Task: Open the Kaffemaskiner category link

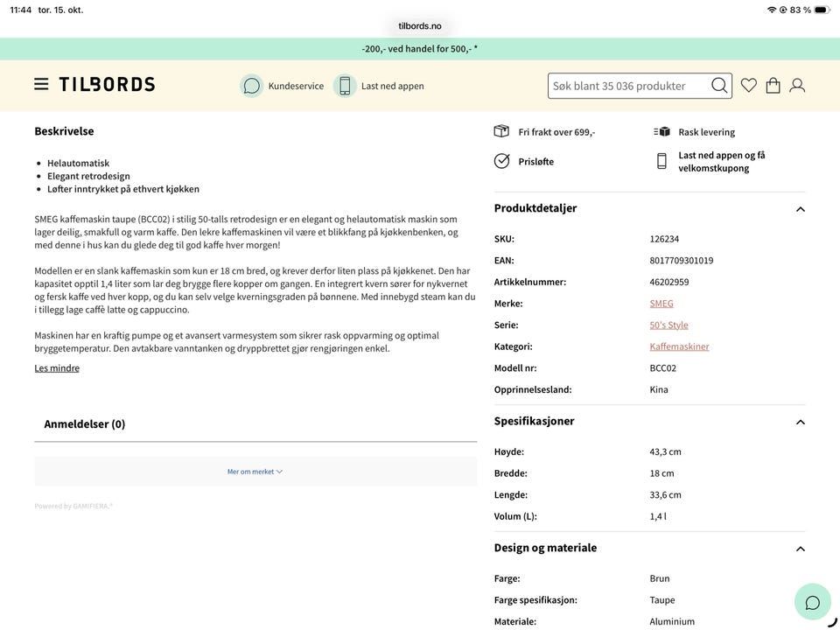Action: (x=679, y=346)
